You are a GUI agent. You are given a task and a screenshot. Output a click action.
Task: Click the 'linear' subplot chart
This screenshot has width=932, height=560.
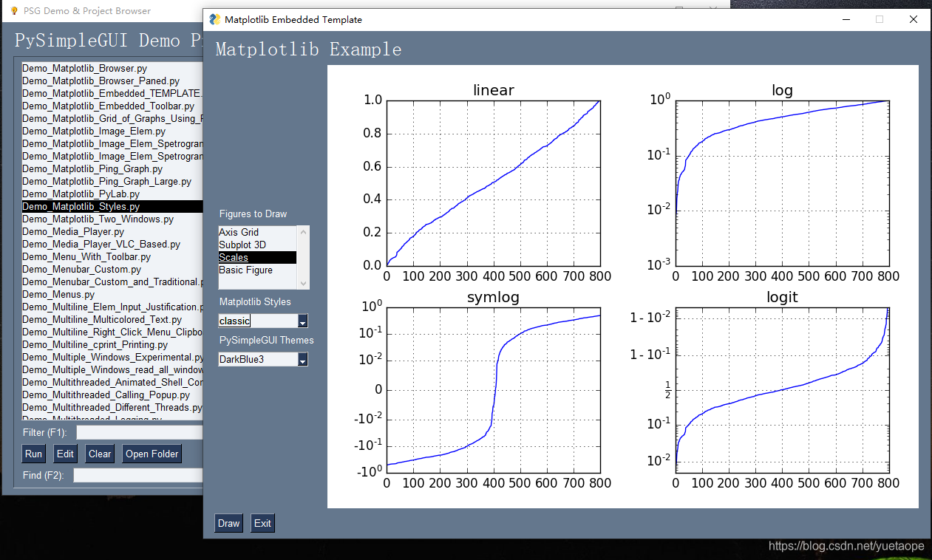[x=493, y=183]
